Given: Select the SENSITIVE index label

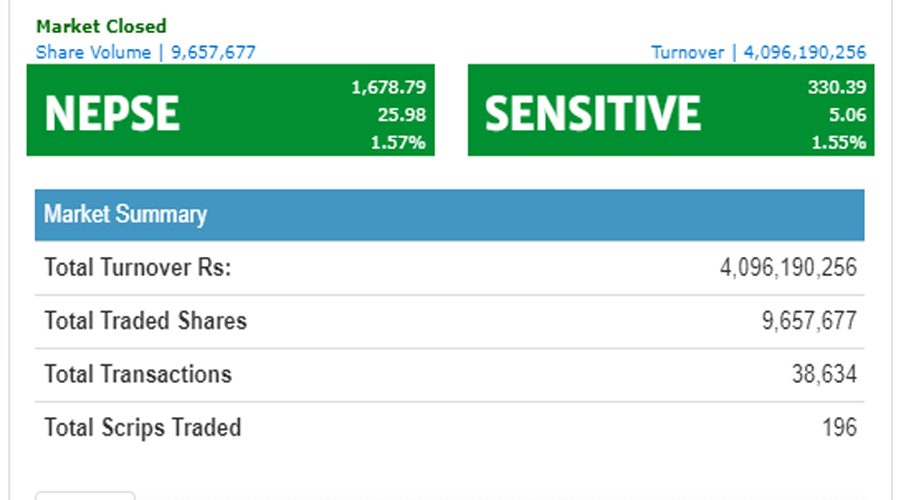Looking at the screenshot, I should 593,113.
